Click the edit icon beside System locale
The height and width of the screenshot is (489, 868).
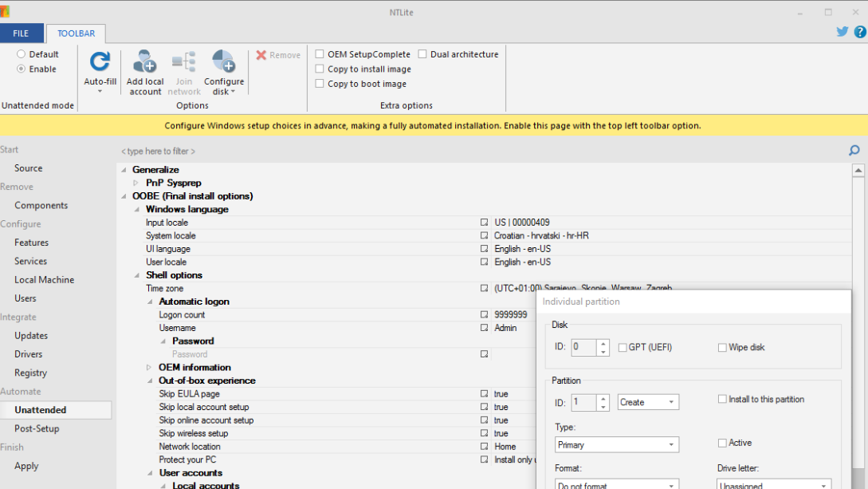coord(485,235)
